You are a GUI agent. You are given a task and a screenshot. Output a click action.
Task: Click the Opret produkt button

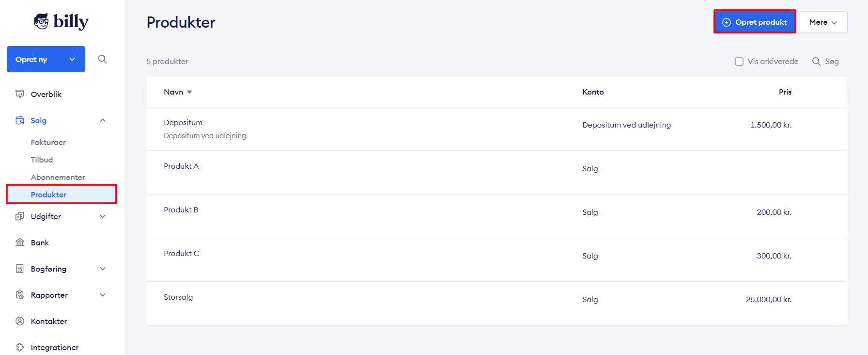coord(755,22)
